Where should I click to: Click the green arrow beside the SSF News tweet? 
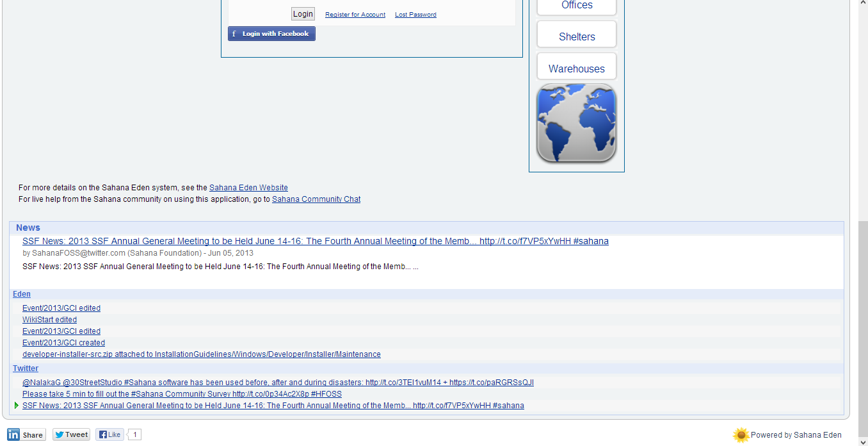click(17, 406)
